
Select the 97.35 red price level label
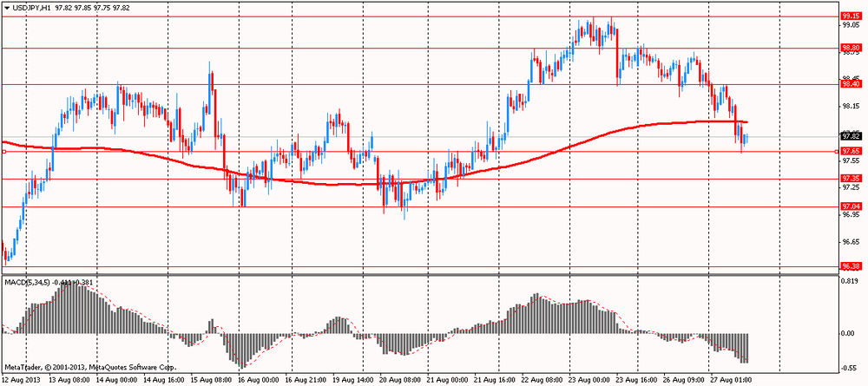coord(849,178)
